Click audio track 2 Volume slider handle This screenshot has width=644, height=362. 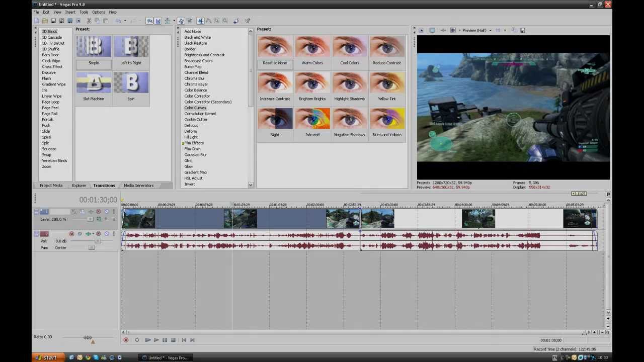[98, 241]
